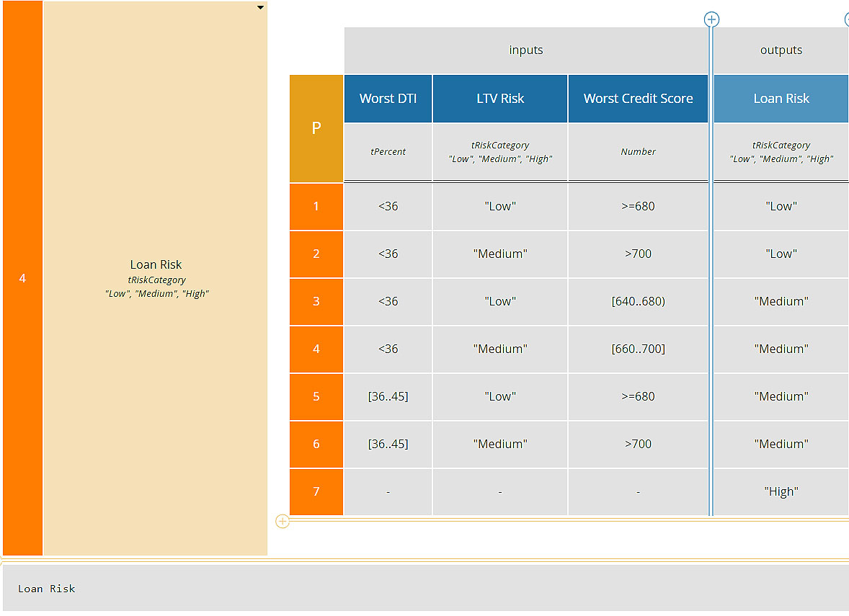Click rule 3 output cell "Medium"
Screen dimensions: 849x616
tap(781, 301)
